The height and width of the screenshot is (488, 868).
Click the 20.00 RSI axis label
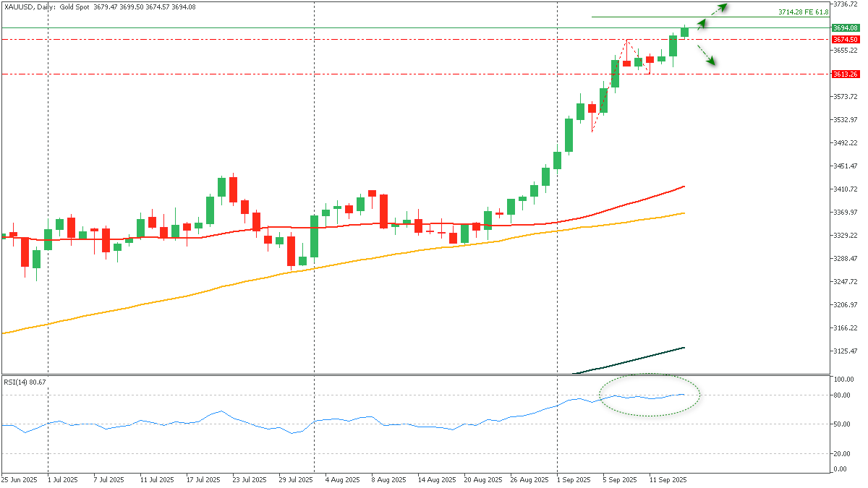click(x=842, y=453)
